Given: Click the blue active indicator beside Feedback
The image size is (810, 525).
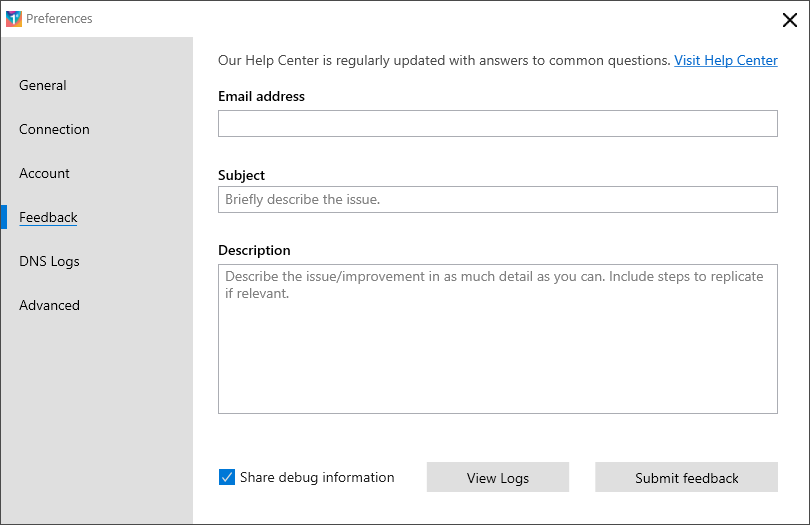Looking at the screenshot, I should [x=4, y=217].
